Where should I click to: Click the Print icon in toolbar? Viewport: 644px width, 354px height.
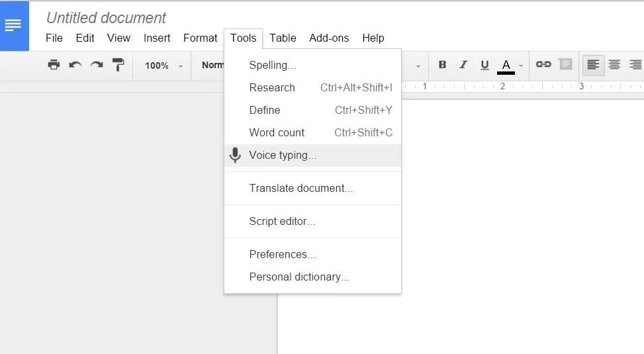pyautogui.click(x=54, y=64)
